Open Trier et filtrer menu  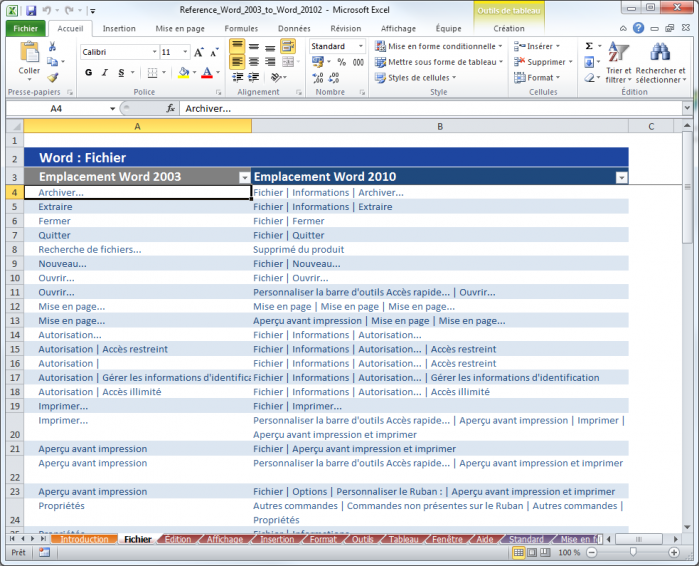618,62
